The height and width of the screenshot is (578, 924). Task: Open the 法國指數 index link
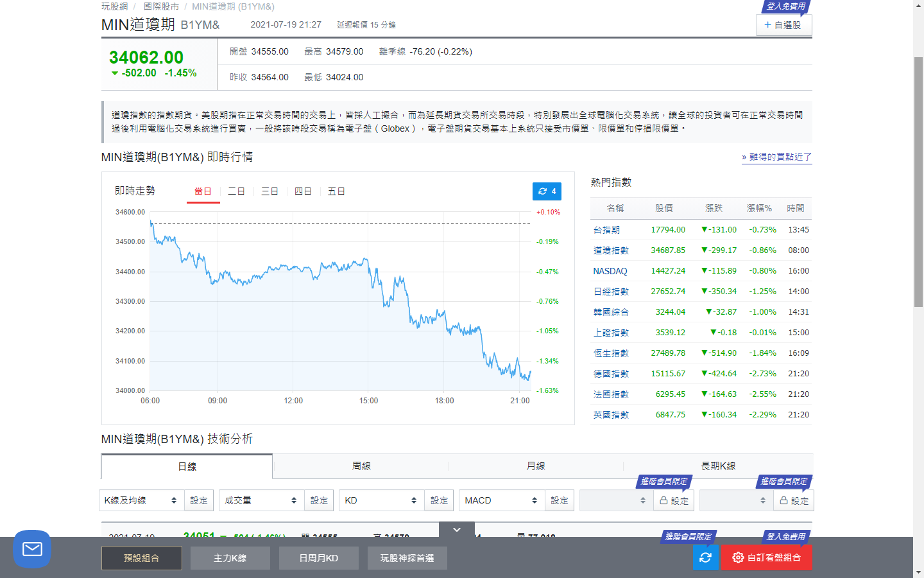coord(611,394)
